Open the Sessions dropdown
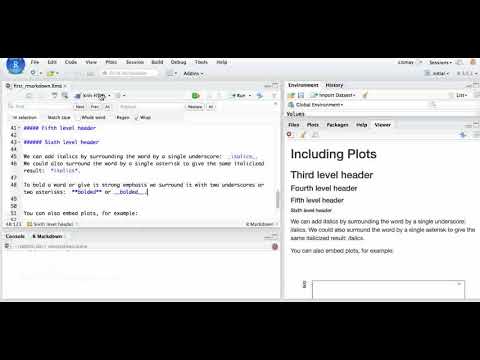This screenshot has width=480, height=360. pos(440,62)
